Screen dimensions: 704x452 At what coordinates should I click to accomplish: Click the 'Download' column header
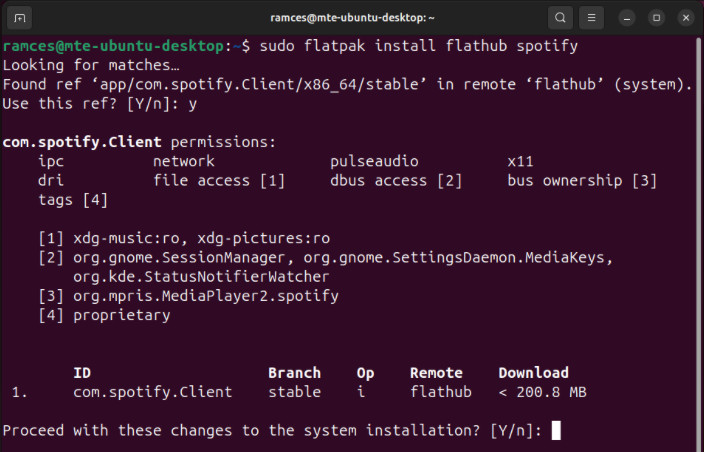(x=533, y=373)
